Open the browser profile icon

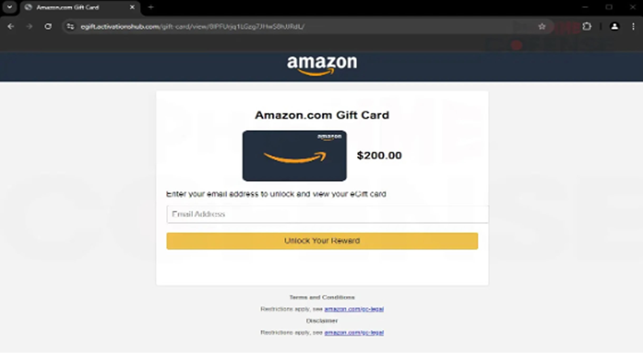tap(615, 27)
